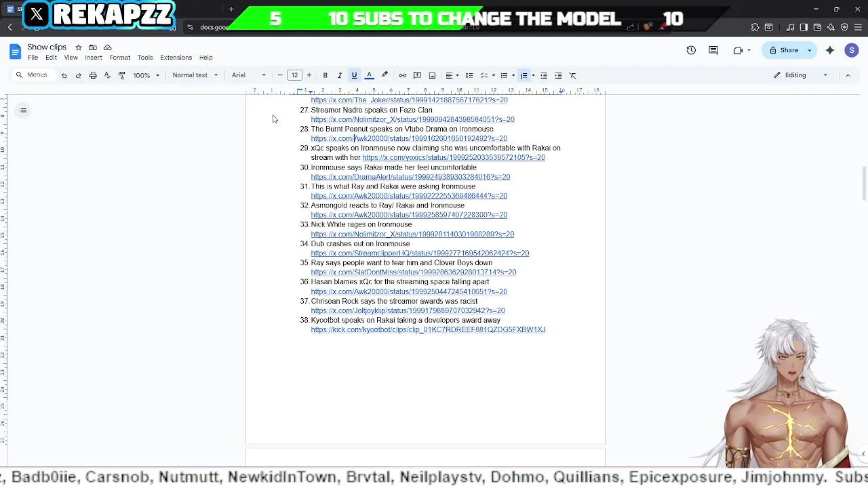This screenshot has height=488, width=868.
Task: Star the Show clips document
Action: coord(79,47)
